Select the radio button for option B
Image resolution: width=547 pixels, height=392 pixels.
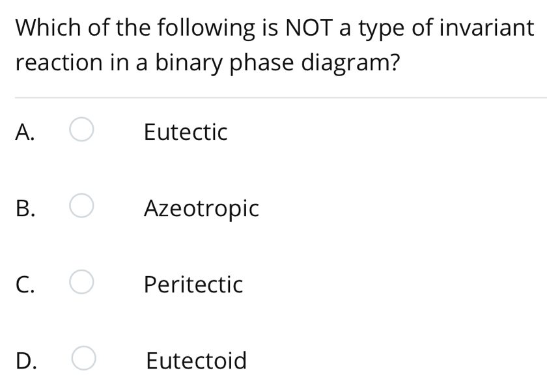[x=83, y=208]
